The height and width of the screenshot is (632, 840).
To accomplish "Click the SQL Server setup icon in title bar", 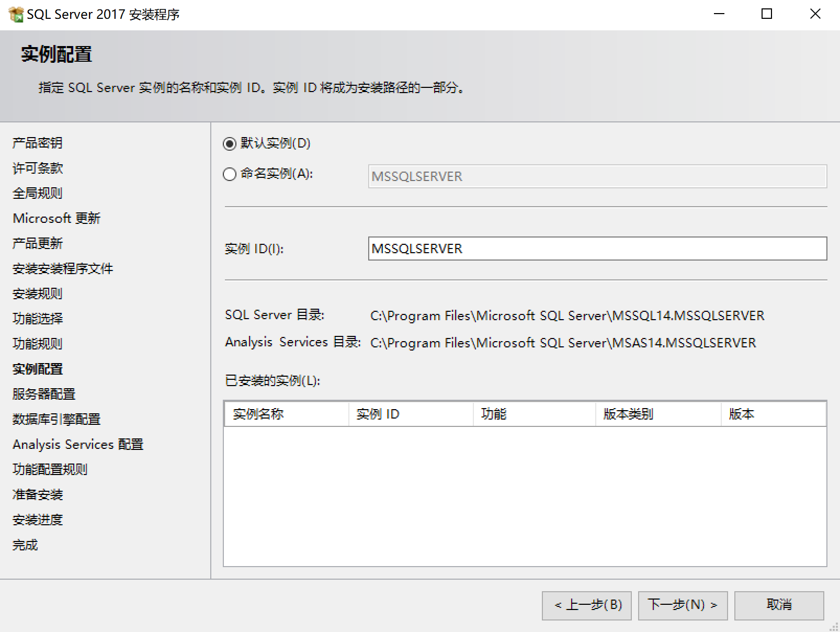I will (17, 14).
